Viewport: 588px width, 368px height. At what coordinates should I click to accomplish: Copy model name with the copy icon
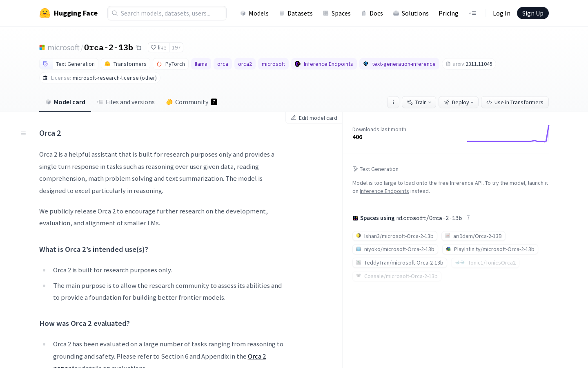[138, 47]
